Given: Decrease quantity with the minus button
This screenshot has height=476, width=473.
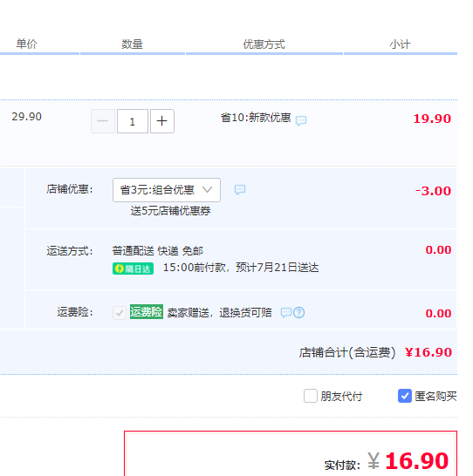Looking at the screenshot, I should coord(103,121).
